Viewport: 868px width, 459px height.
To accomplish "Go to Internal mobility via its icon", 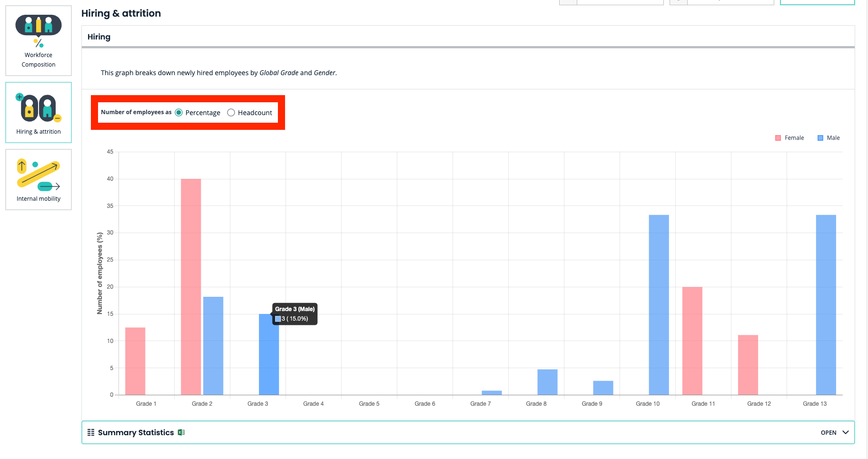I will pyautogui.click(x=39, y=175).
